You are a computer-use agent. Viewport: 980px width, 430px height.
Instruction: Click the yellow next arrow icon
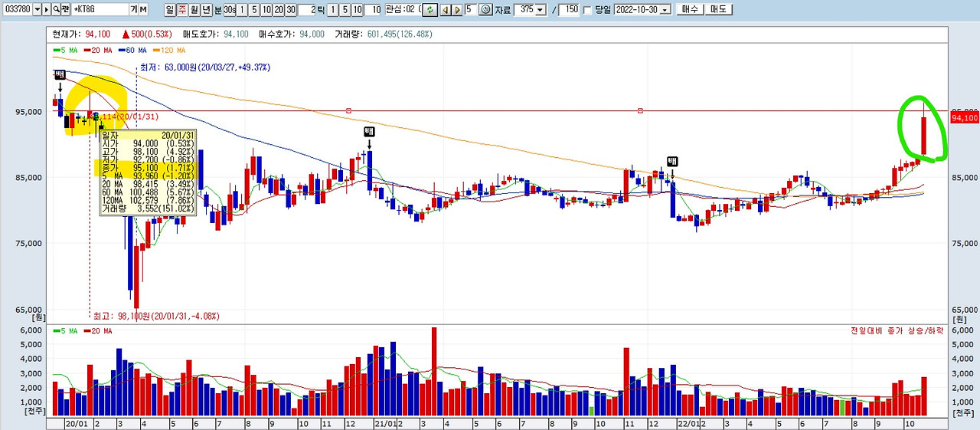point(457,9)
